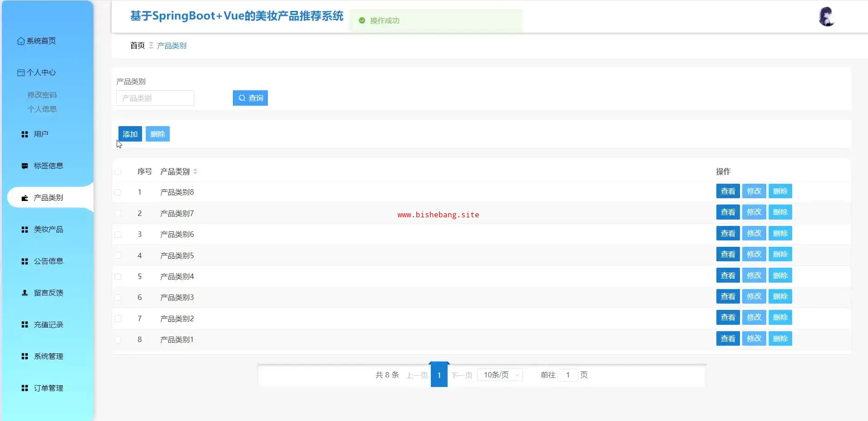This screenshot has width=868, height=421.
Task: Click 首页 in the breadcrumb
Action: click(x=138, y=45)
